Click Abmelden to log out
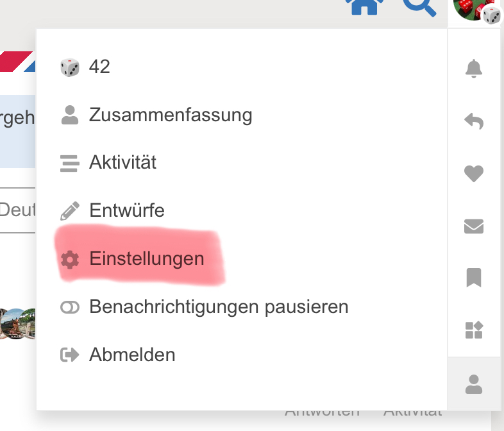 [131, 355]
